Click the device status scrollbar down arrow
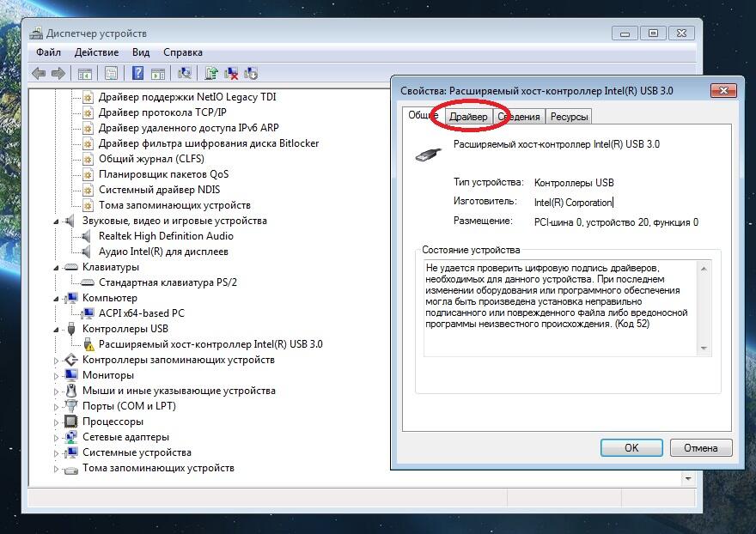 [x=704, y=349]
